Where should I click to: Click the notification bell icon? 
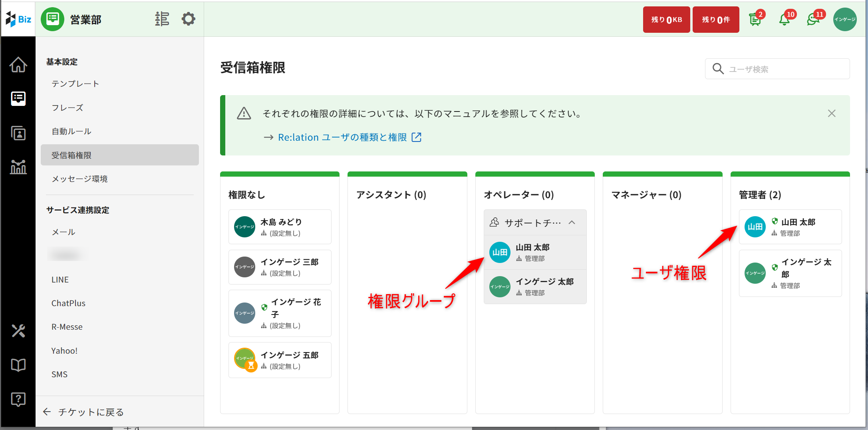click(x=785, y=19)
